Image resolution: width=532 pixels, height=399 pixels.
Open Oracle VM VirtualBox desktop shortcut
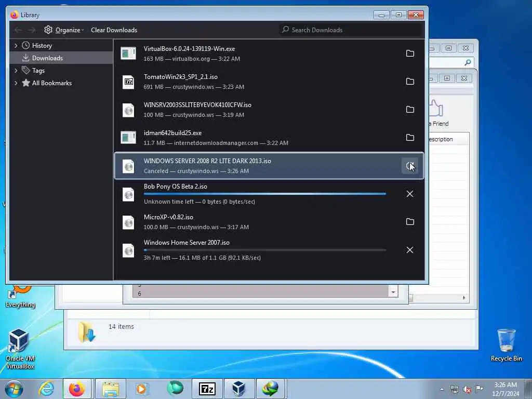[x=20, y=350]
